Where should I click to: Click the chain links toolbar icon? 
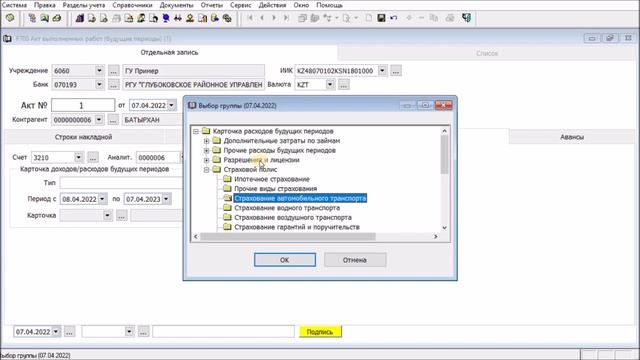[x=227, y=18]
